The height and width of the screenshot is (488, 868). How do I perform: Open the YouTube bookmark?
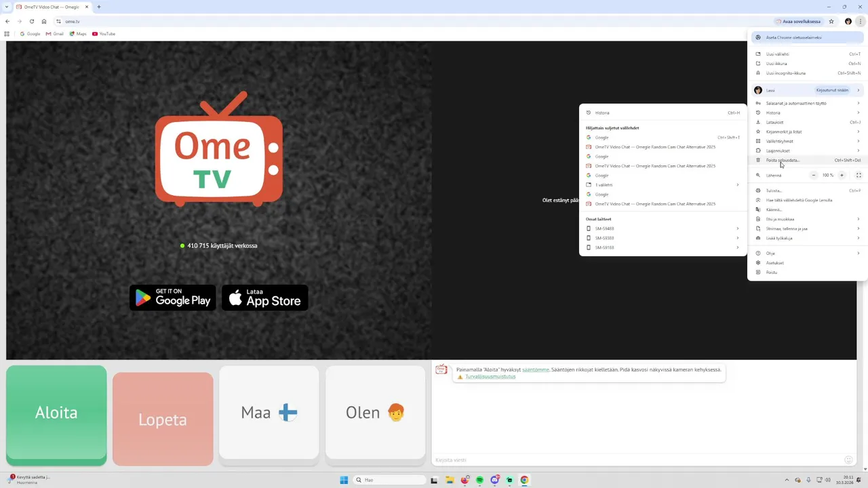pyautogui.click(x=104, y=33)
